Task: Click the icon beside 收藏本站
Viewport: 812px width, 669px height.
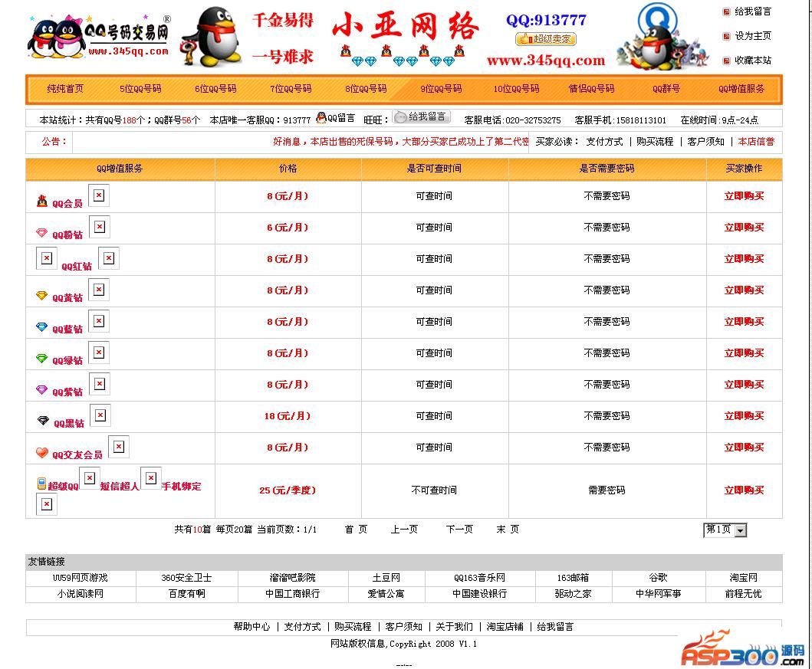Action: [x=727, y=61]
